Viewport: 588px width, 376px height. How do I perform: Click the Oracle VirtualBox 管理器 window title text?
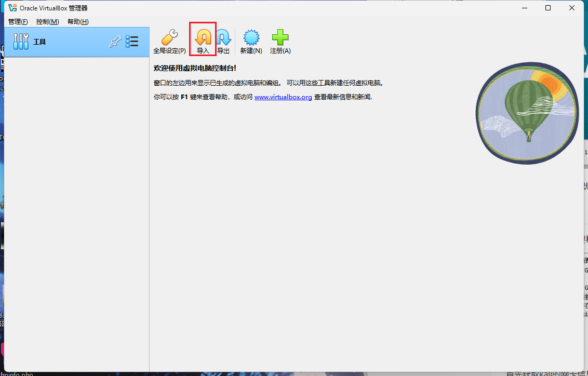tap(54, 8)
